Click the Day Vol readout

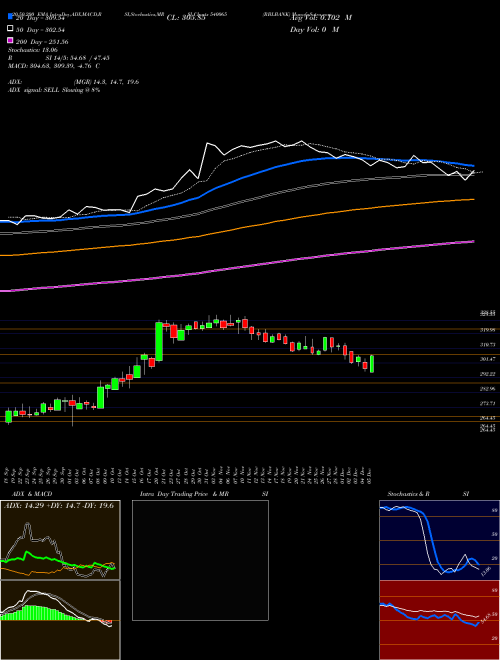pyautogui.click(x=314, y=29)
